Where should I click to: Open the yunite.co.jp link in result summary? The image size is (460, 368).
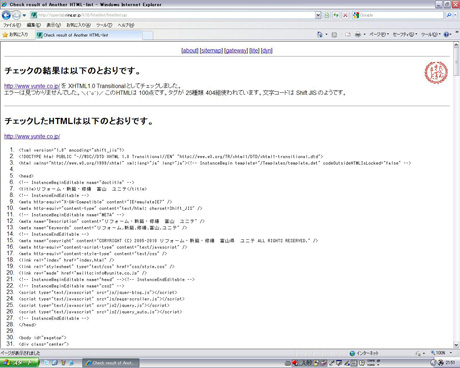coord(32,86)
